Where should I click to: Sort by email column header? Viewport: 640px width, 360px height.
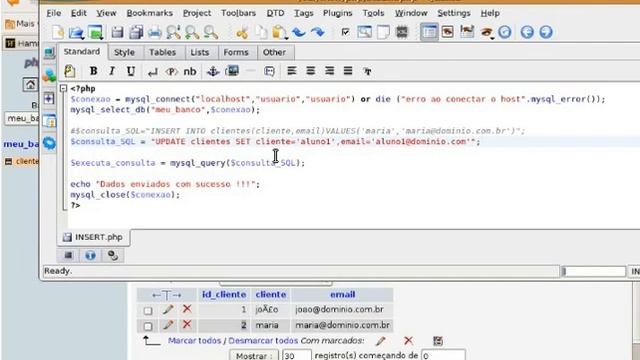pos(342,294)
